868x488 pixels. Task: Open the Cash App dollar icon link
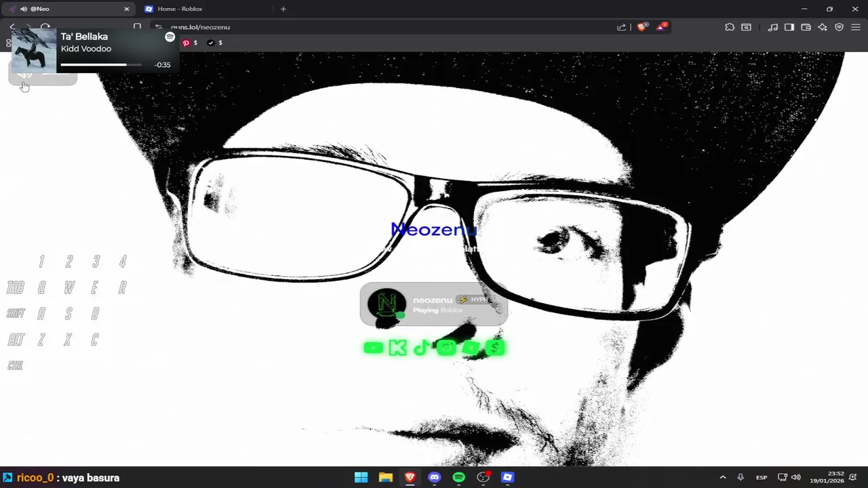[x=495, y=348]
